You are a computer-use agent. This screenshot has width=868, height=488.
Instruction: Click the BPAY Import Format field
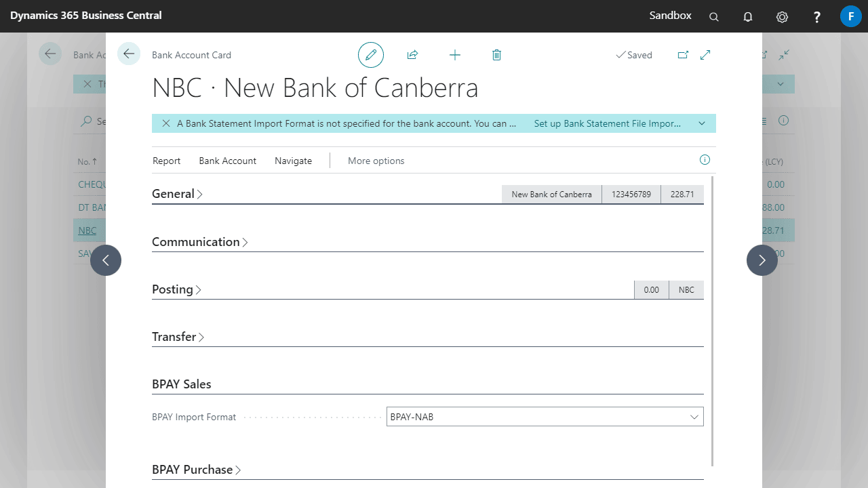[545, 417]
